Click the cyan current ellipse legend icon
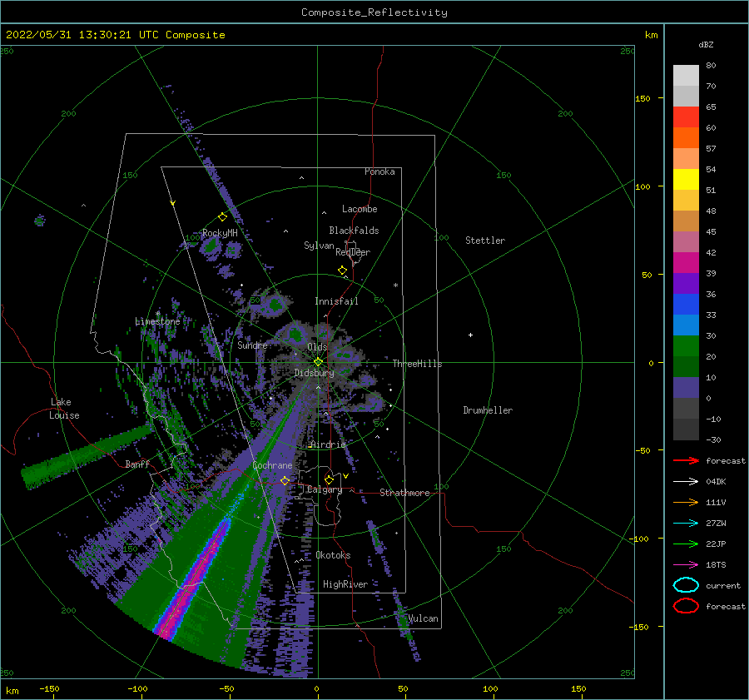The width and height of the screenshot is (749, 700). [686, 585]
